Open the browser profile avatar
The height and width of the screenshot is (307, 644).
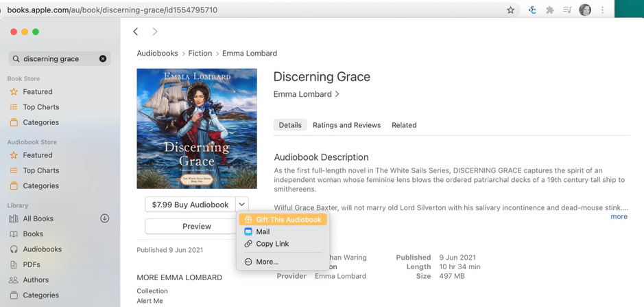[x=585, y=10]
